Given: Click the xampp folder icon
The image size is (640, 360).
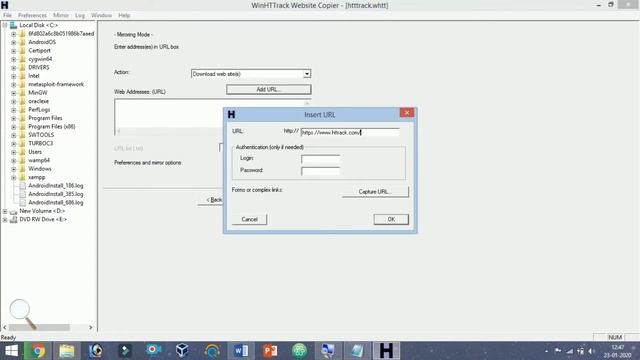Looking at the screenshot, I should coord(22,177).
